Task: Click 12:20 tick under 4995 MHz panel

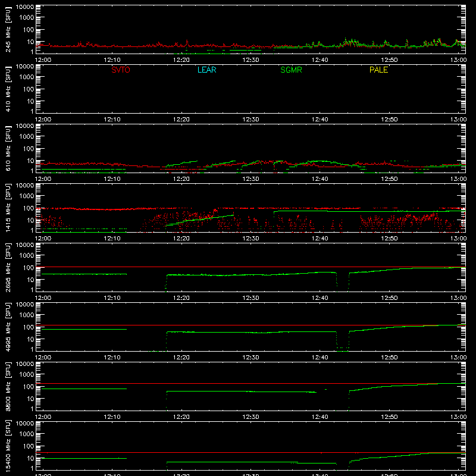Action: click(181, 358)
